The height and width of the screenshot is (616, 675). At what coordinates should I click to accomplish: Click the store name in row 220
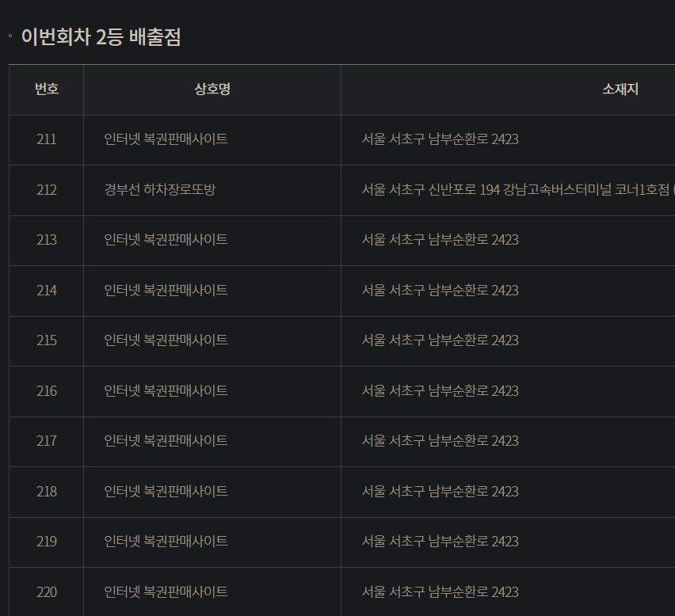(166, 592)
